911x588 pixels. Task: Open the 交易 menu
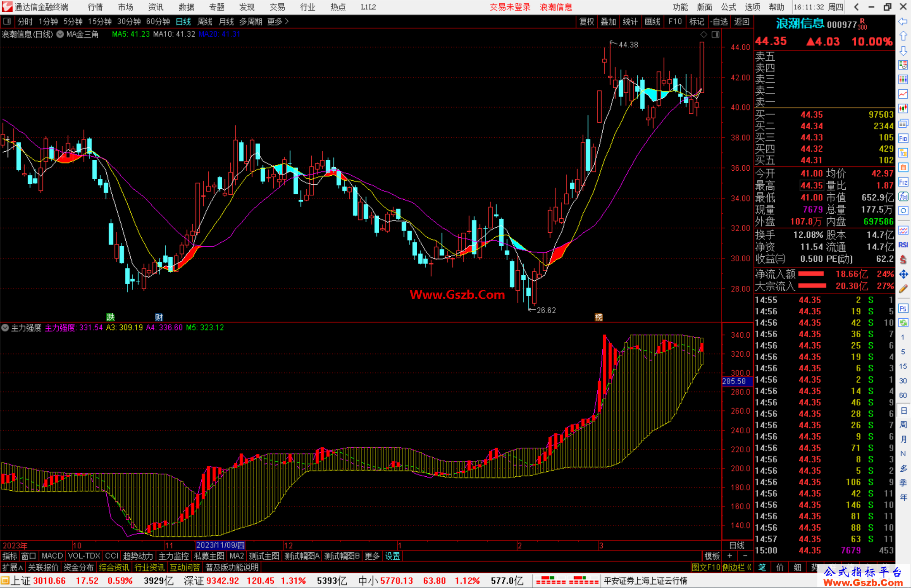[x=277, y=7]
